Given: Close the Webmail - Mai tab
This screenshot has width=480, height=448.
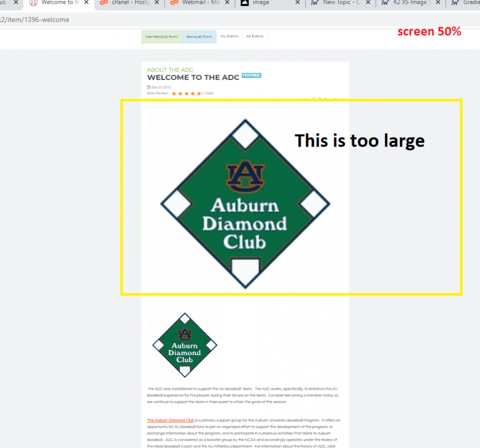Looking at the screenshot, I should [227, 3].
